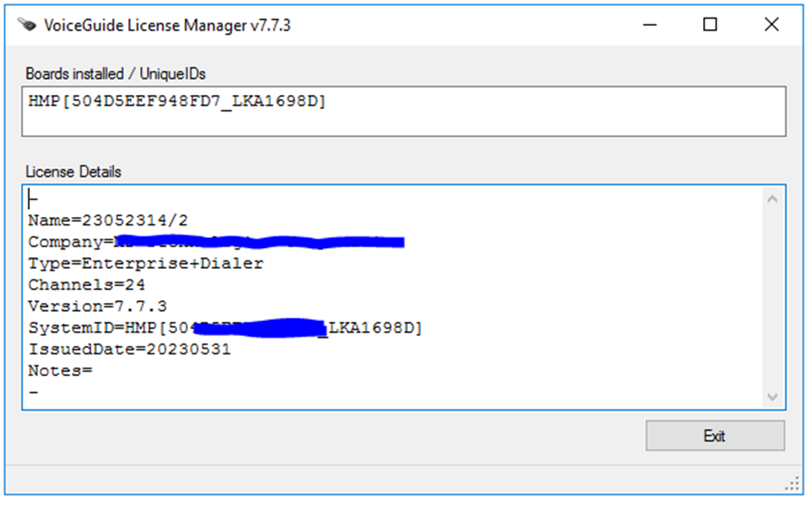This screenshot has width=812, height=510.
Task: Click the Type=Enterprise+Dialer line
Action: coord(146,264)
